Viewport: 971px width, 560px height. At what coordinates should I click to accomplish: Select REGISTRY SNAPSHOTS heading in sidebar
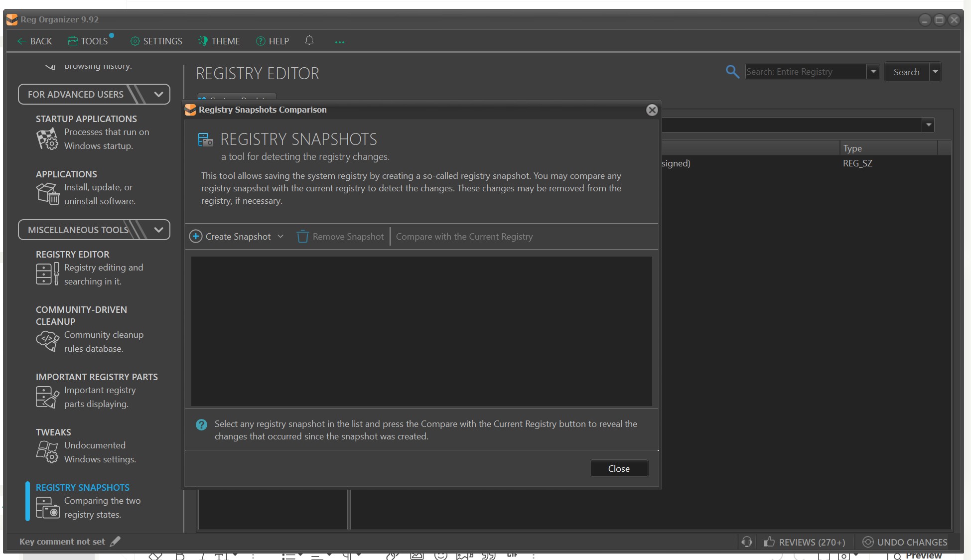83,487
